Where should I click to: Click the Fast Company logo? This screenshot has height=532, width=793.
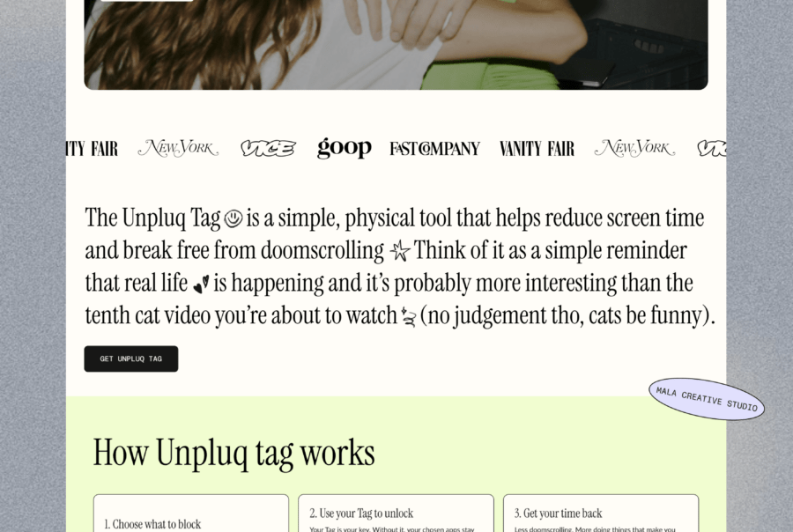[x=434, y=148]
